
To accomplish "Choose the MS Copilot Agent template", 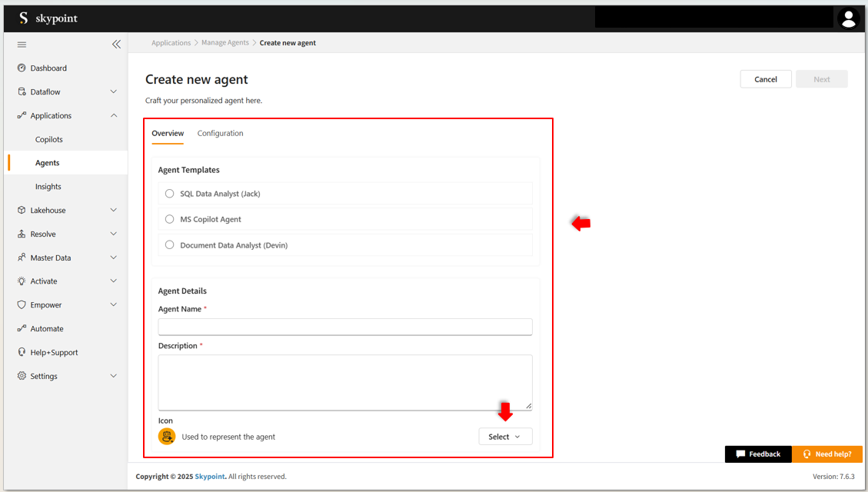I will pyautogui.click(x=170, y=219).
